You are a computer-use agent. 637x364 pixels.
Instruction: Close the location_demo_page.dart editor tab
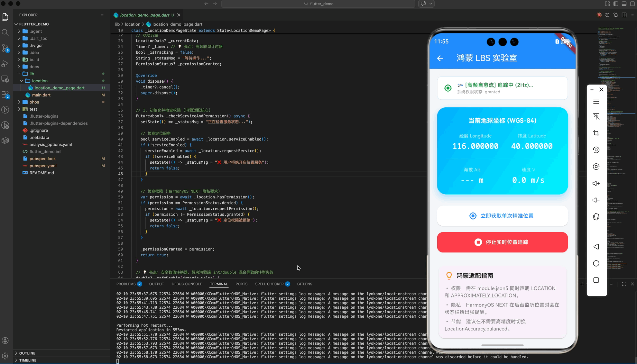[x=179, y=15]
